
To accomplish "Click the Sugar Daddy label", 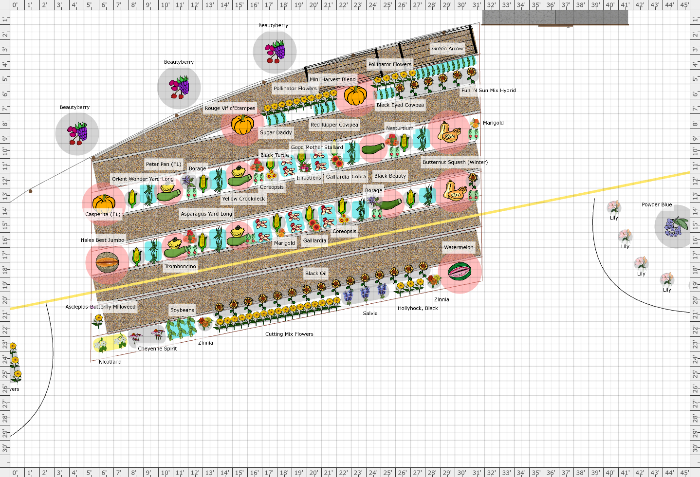I will (246, 131).
